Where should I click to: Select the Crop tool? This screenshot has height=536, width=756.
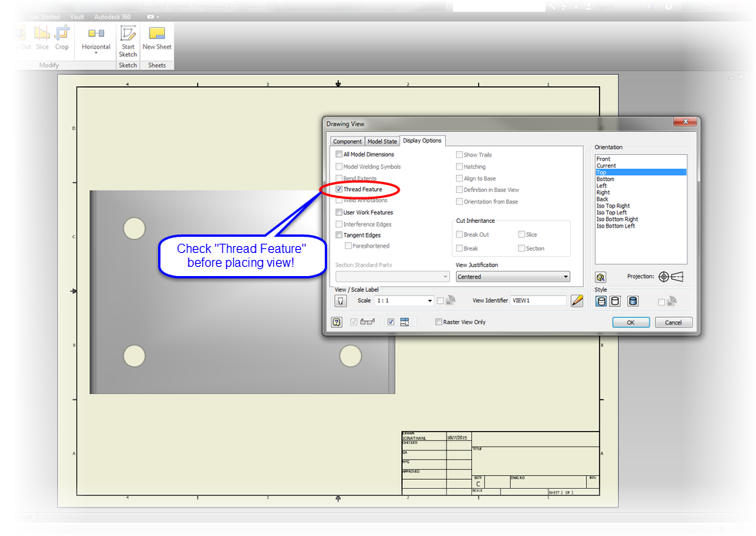tap(62, 37)
